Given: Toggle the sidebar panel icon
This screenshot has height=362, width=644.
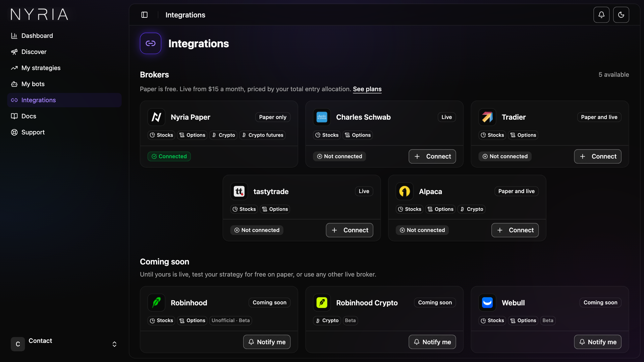Looking at the screenshot, I should click(x=145, y=15).
